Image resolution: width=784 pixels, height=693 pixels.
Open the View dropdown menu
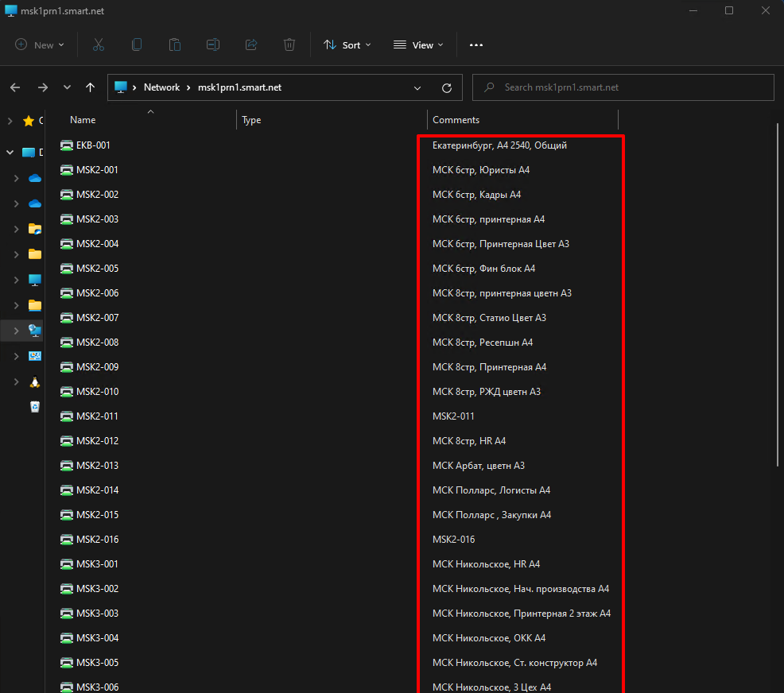pos(418,45)
